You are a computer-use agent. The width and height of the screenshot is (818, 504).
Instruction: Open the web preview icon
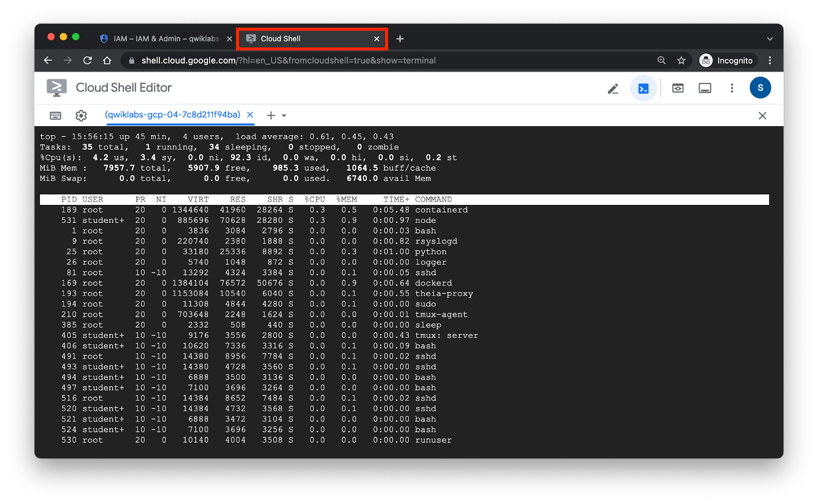677,88
